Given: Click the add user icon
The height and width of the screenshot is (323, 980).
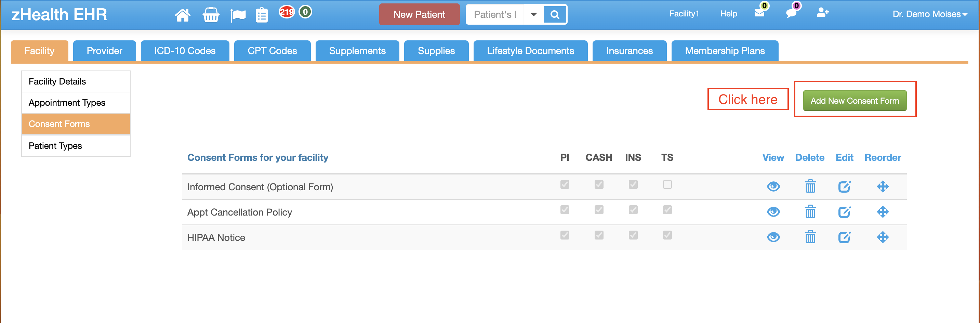Looking at the screenshot, I should point(822,13).
